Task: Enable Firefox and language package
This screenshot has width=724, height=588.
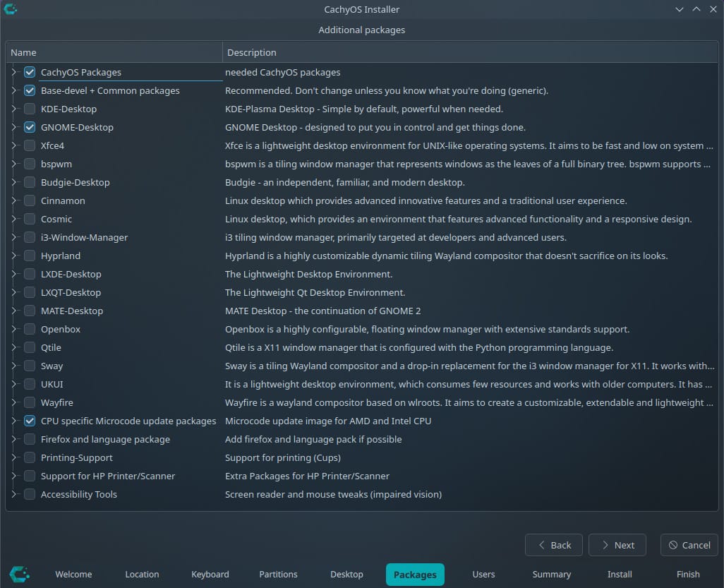Action: pyautogui.click(x=30, y=439)
